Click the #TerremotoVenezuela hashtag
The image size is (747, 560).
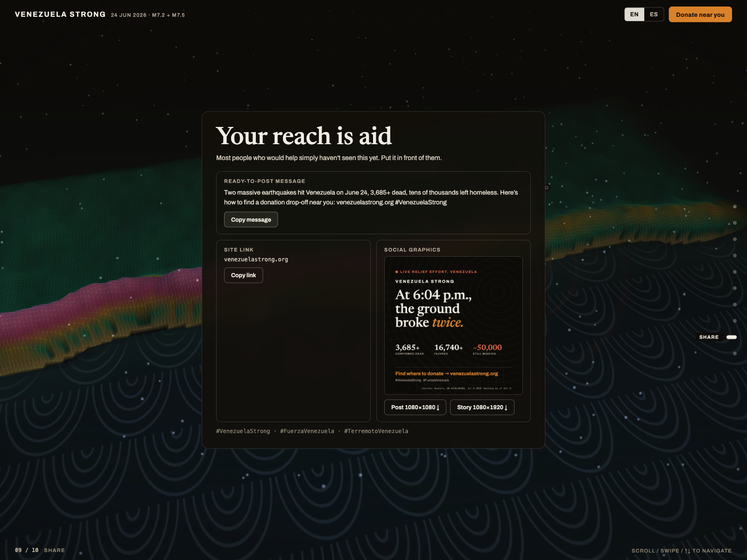click(x=376, y=431)
